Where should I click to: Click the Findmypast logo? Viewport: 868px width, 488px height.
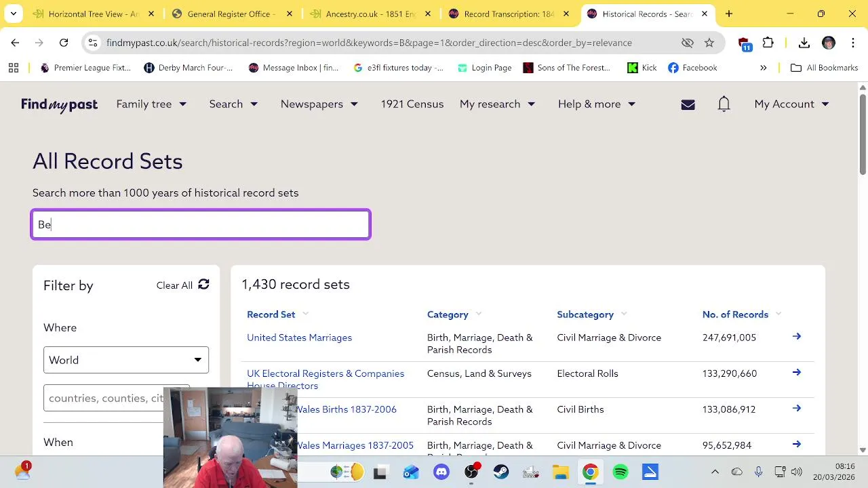click(59, 104)
